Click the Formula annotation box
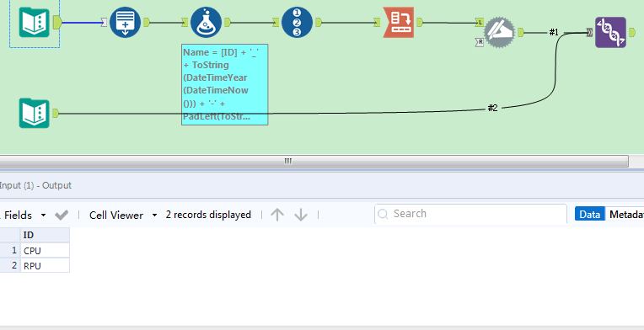The height and width of the screenshot is (330, 644). (x=225, y=84)
